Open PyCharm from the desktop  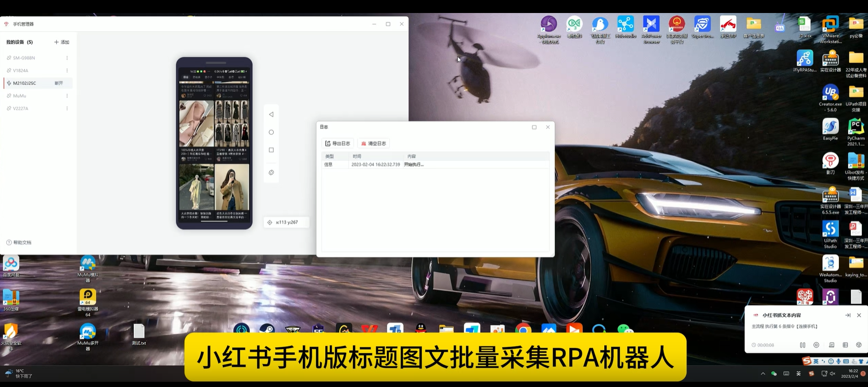click(856, 130)
